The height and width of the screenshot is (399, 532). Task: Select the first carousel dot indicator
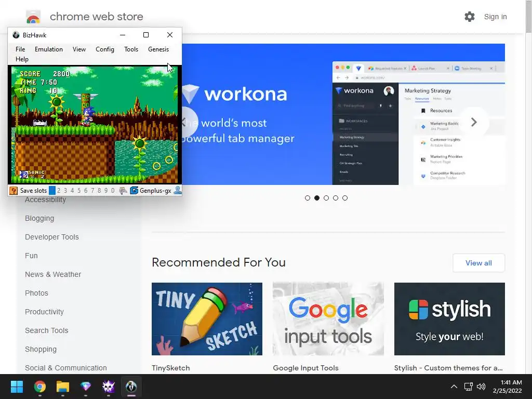308,198
